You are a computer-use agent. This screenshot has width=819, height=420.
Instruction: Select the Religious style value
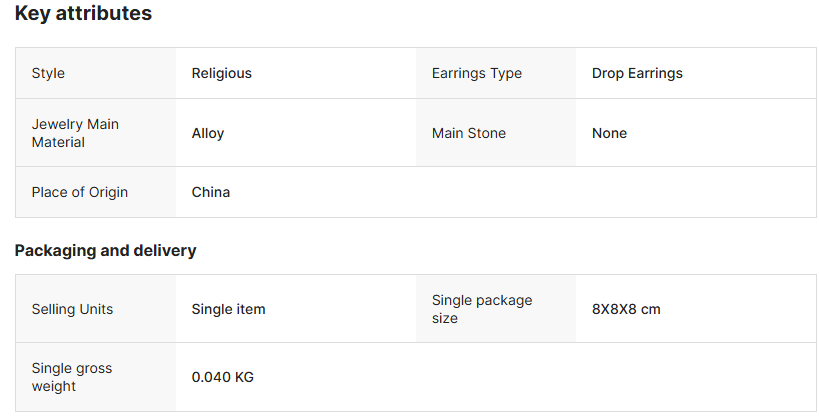[x=222, y=73]
